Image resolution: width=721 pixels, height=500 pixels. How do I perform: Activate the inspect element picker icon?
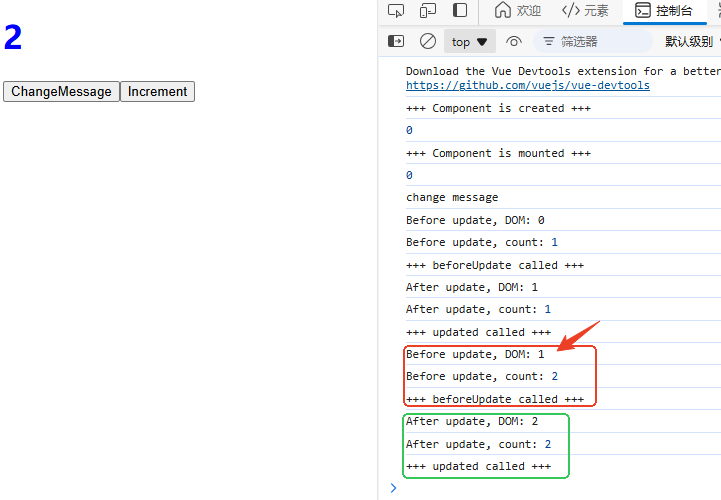click(396, 11)
